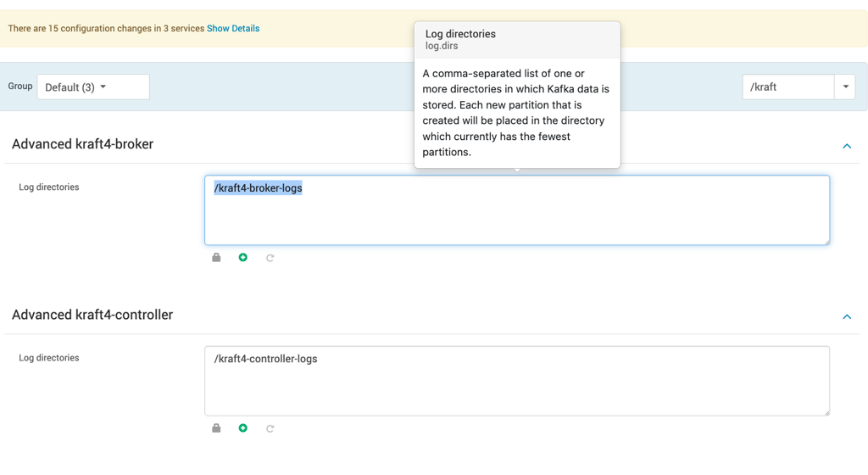The width and height of the screenshot is (868, 475).
Task: Click the Advanced kraft4-broker heading
Action: pos(82,144)
